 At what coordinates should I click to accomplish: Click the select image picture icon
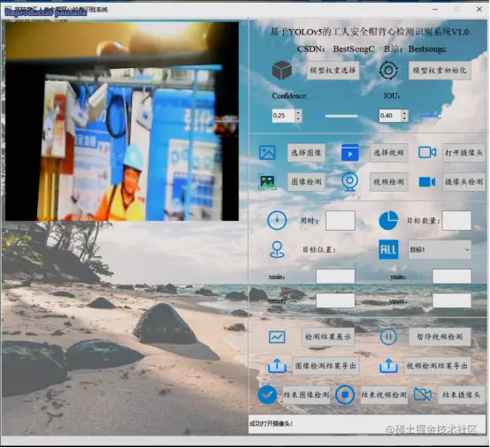point(267,153)
